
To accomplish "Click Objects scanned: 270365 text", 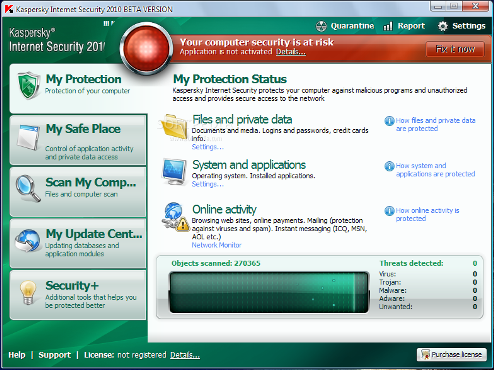I will pos(216,263).
